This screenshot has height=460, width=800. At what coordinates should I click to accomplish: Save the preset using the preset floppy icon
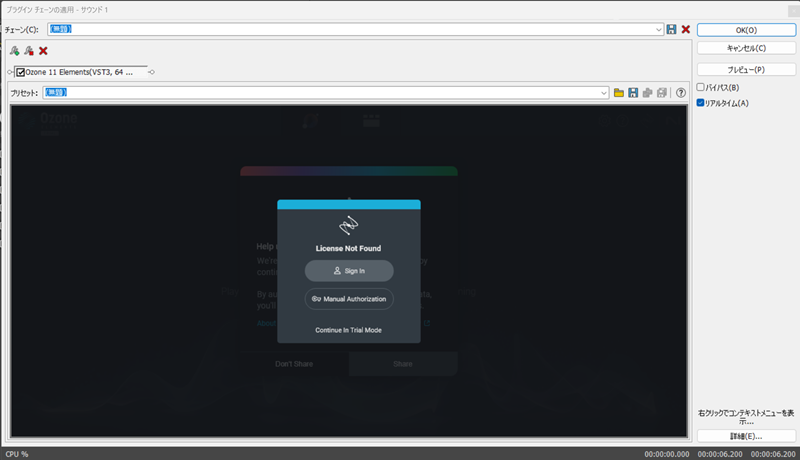point(633,93)
